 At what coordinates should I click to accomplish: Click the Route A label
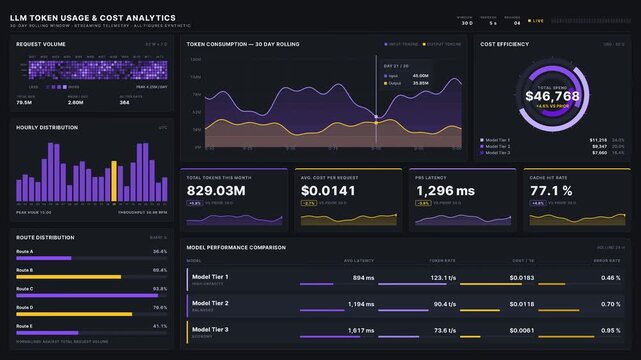pos(25,252)
